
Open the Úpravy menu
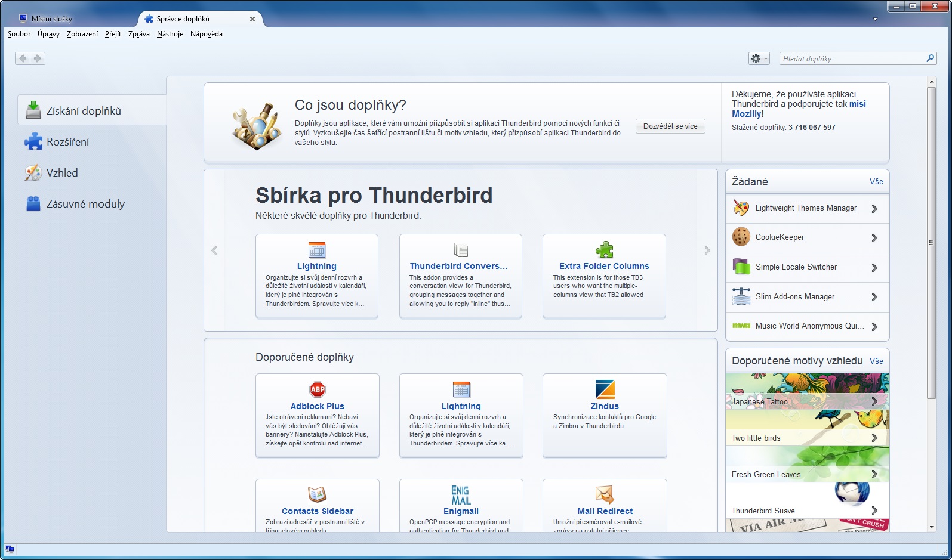(x=48, y=34)
